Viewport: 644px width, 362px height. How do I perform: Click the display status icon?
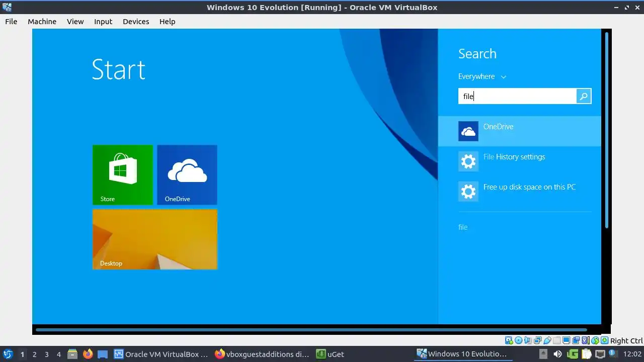(566, 341)
